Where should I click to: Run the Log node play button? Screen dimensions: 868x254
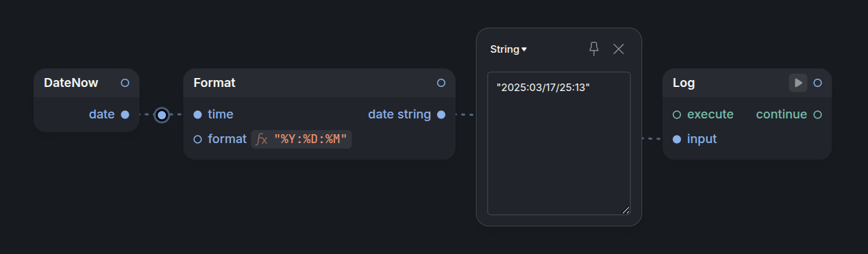point(798,83)
